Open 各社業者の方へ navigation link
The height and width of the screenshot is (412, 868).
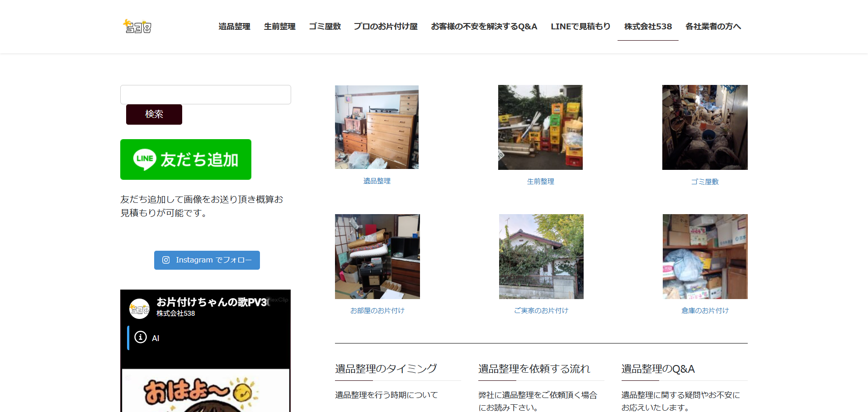coord(713,27)
